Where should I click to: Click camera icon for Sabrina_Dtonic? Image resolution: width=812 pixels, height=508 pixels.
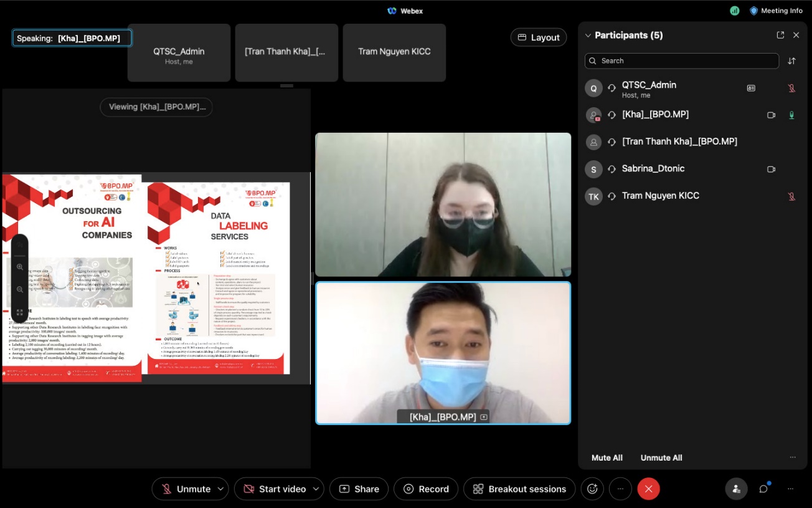point(771,170)
